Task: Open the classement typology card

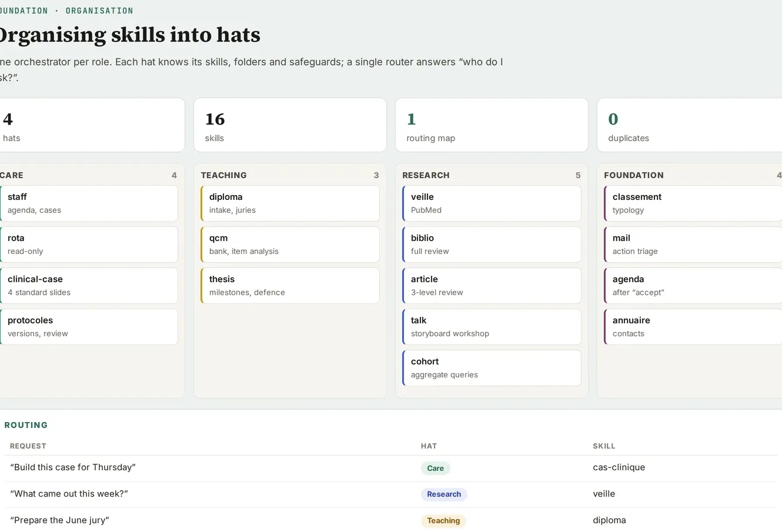Action: [693, 203]
